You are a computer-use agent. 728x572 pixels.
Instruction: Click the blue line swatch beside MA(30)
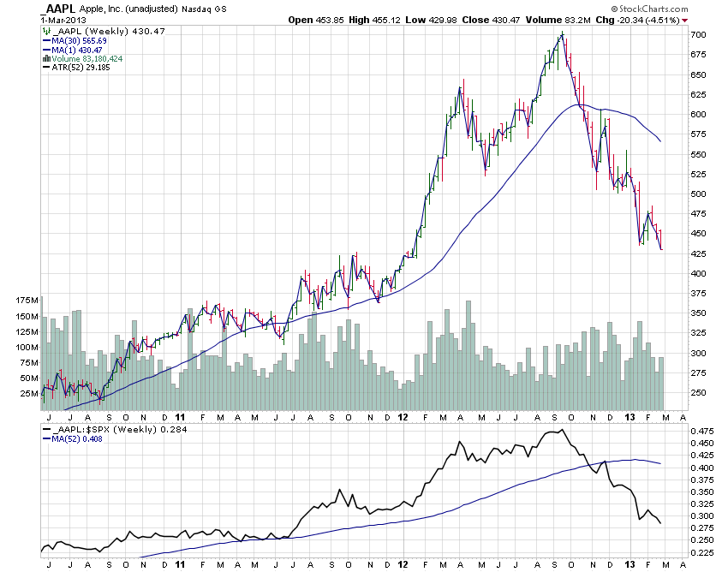(46, 41)
